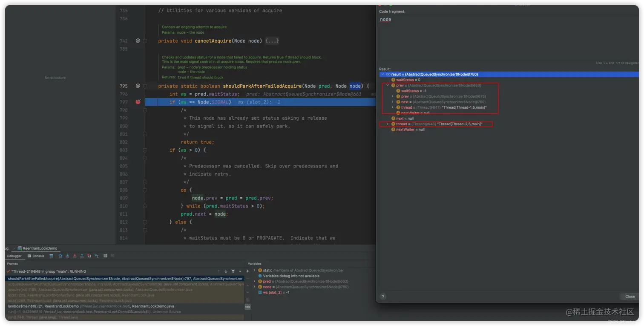Expand next Node@750 in result tree
Screen dimensions: 644x326
[393, 102]
